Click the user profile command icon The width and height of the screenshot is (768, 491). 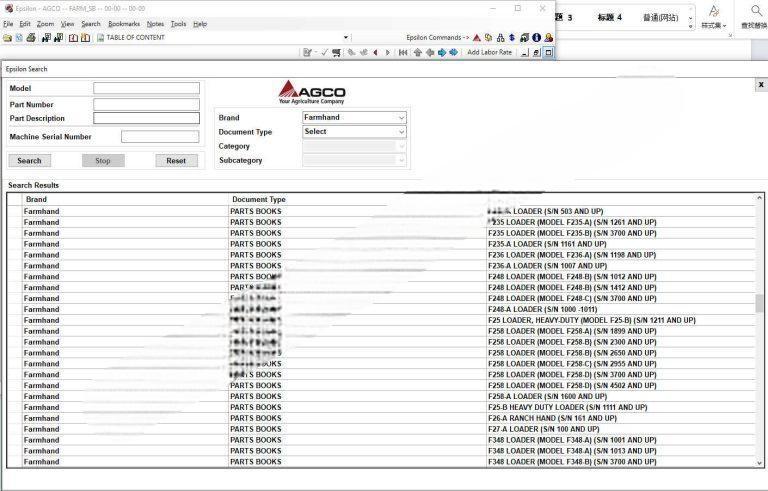coord(549,38)
